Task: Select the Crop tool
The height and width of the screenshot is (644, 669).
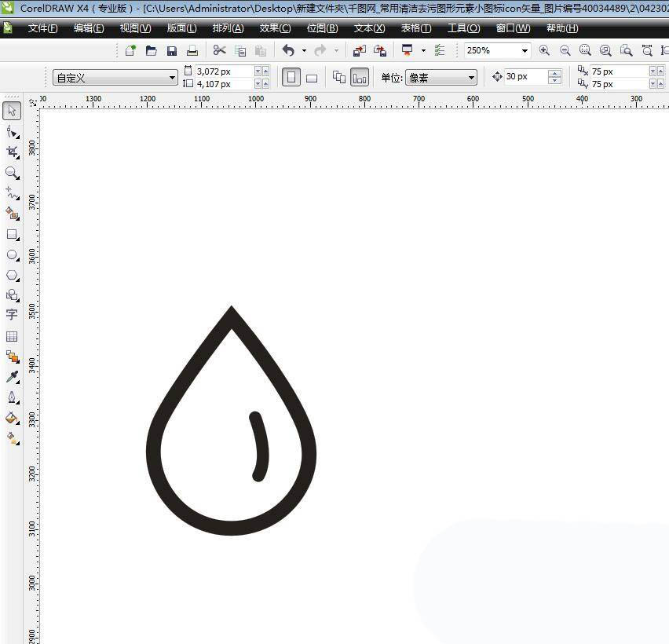Action: pos(12,152)
